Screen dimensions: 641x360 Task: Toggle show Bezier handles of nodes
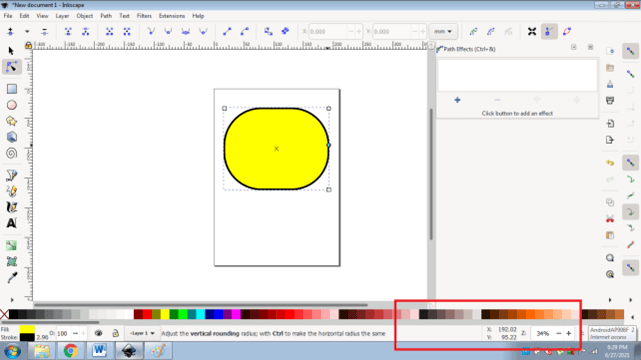549,31
